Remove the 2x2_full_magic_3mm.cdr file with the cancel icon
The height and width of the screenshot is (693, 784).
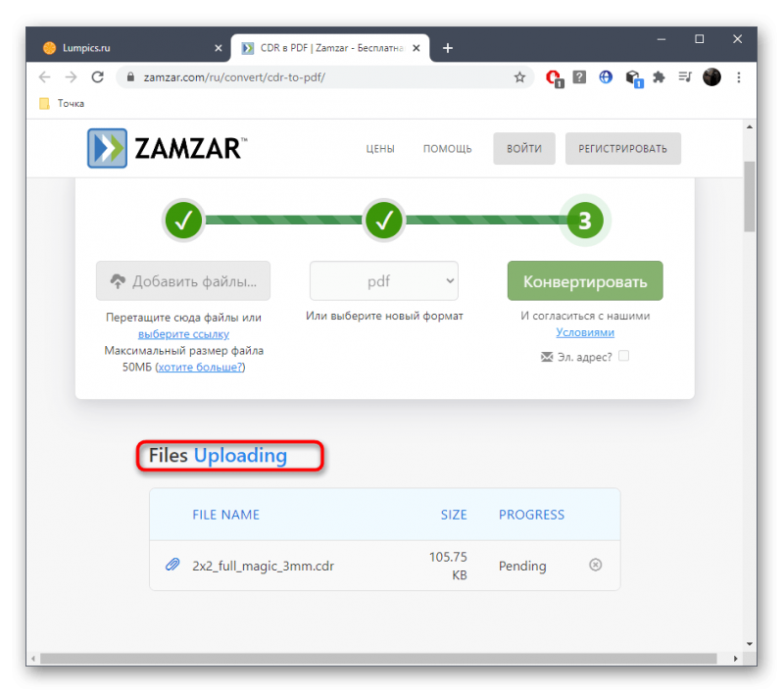pos(595,565)
